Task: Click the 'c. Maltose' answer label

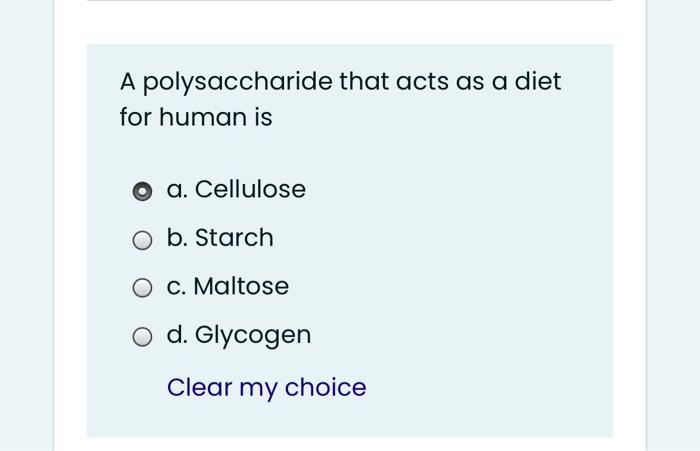Action: tap(228, 286)
